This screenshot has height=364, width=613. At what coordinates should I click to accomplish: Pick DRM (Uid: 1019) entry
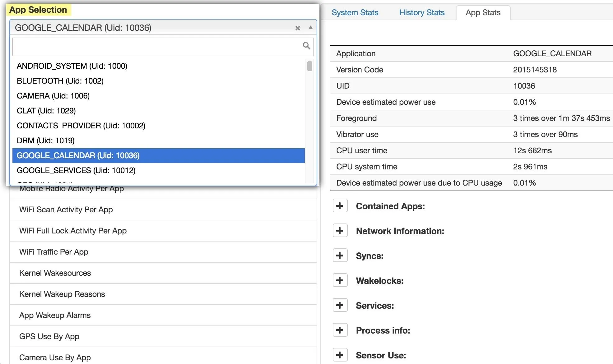(x=158, y=141)
